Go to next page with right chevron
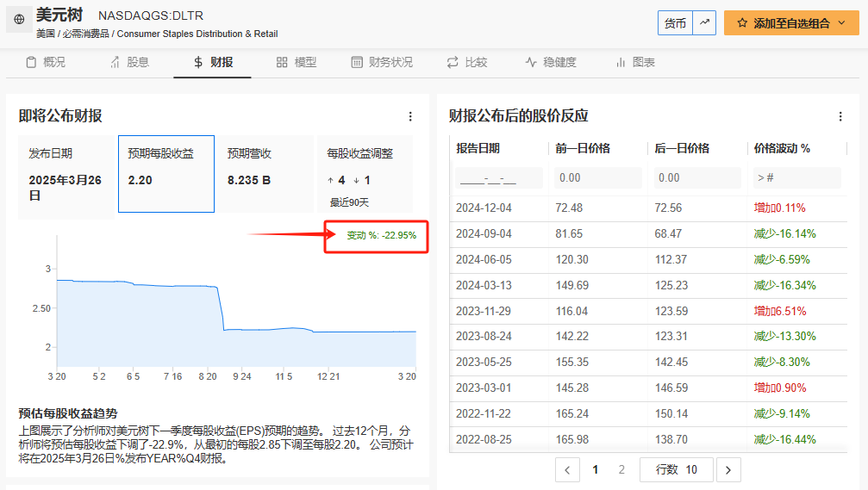This screenshot has width=868, height=490. [x=728, y=469]
